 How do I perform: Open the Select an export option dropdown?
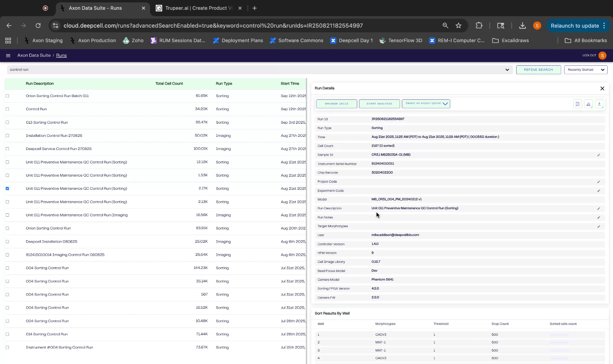point(426,104)
